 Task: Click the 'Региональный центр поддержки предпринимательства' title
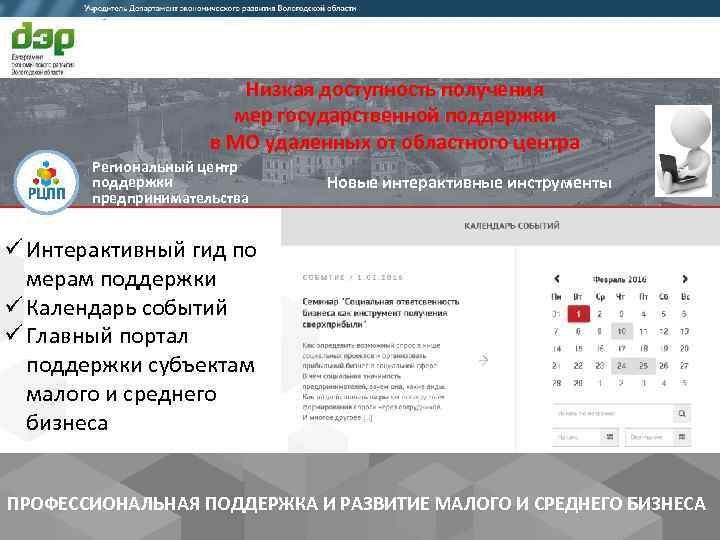pos(170,183)
